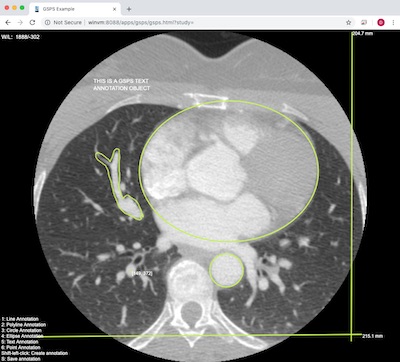
Task: Reload the page with the refresh icon
Action: 32,22
